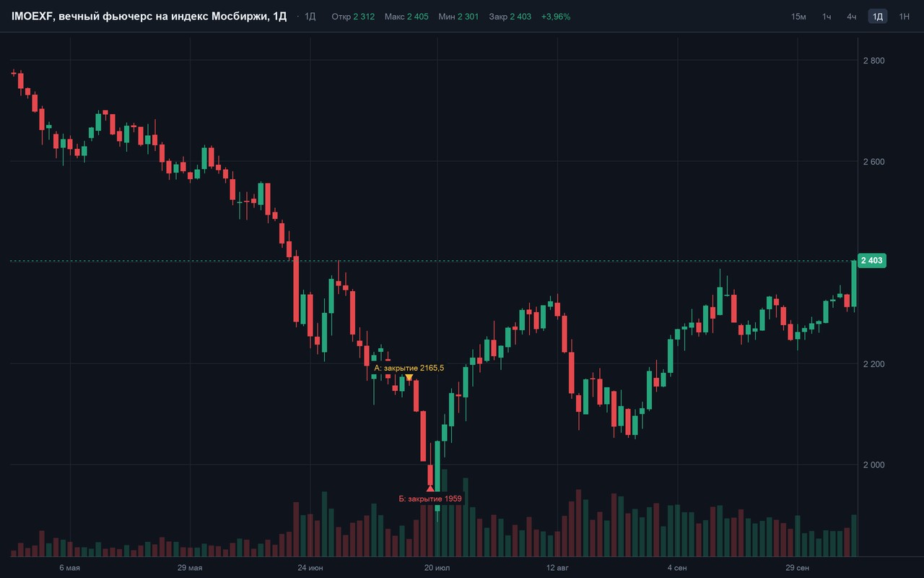Switch to the 1Н weekly interval
924x578 pixels.
coord(904,17)
